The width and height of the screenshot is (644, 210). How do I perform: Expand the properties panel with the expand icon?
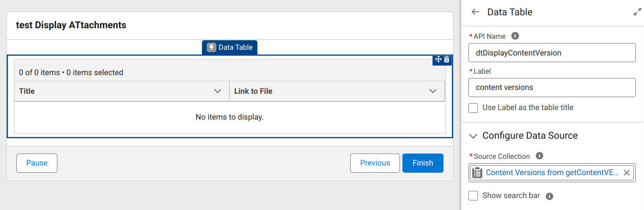pos(637,12)
